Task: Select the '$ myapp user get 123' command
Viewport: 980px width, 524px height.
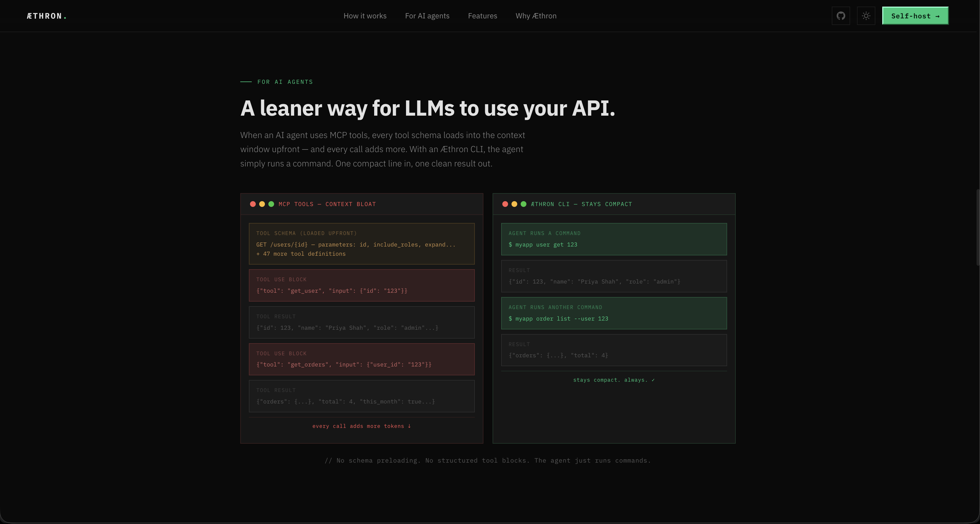Action: (x=542, y=244)
